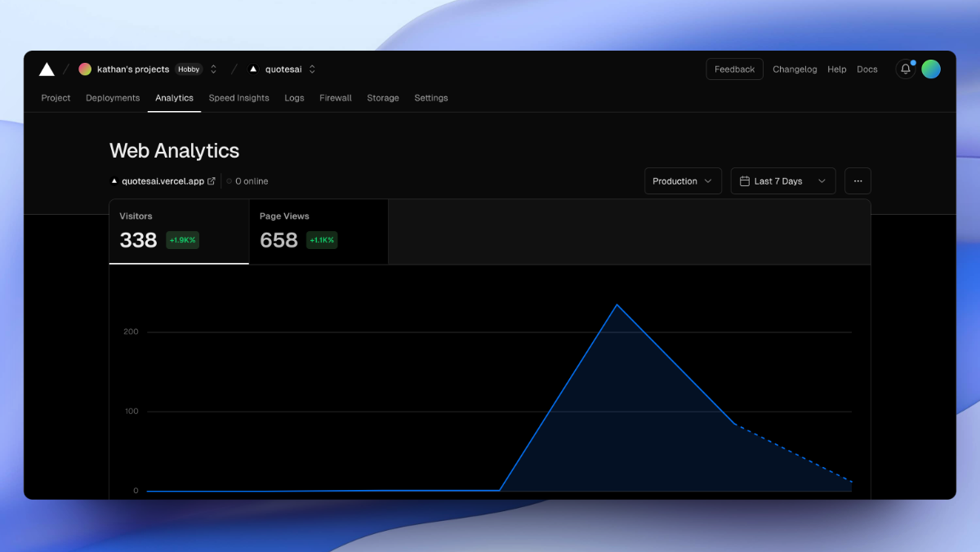Click your account avatar in the top right
Viewport: 980px width, 552px height.
pos(931,69)
